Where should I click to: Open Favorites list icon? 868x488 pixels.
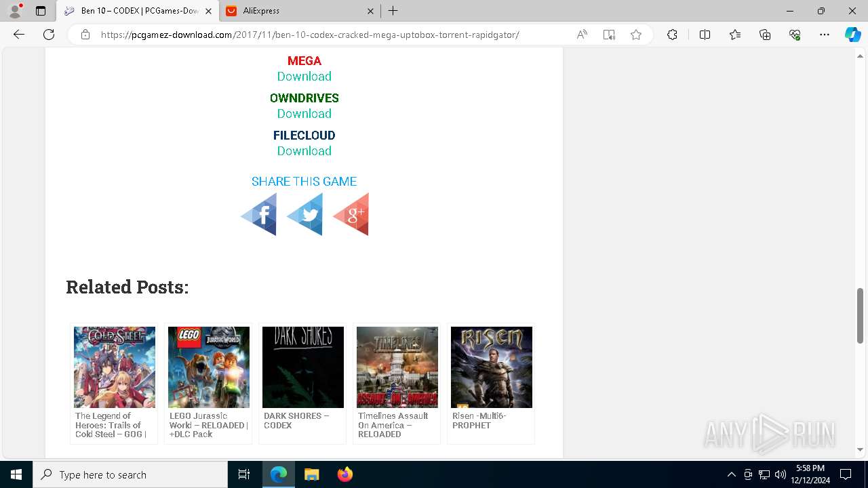point(735,35)
